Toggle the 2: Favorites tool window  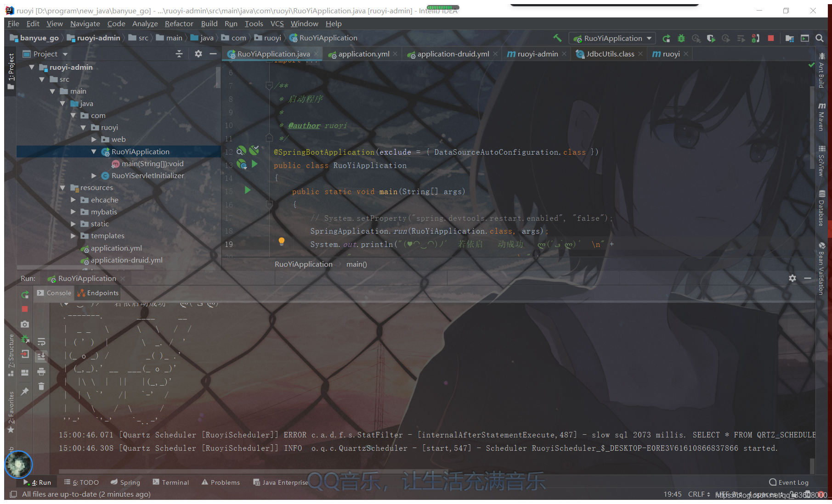(11, 412)
